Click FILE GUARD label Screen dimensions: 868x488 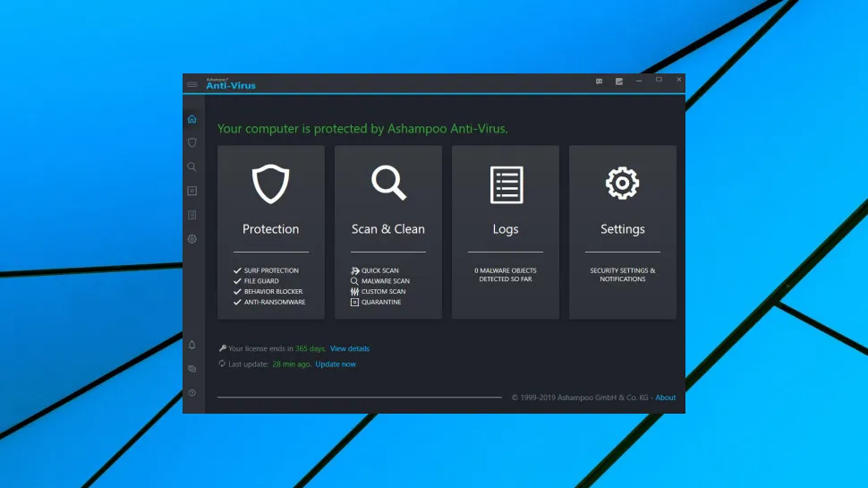pos(261,281)
